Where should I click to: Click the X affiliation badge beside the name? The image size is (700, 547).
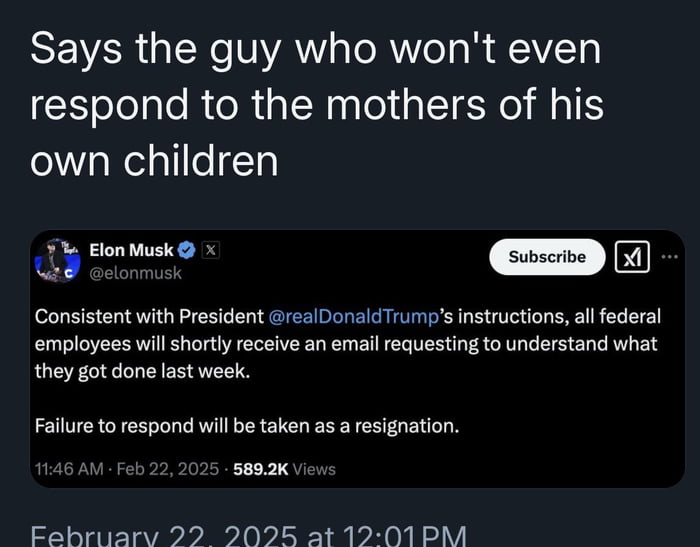(x=210, y=250)
